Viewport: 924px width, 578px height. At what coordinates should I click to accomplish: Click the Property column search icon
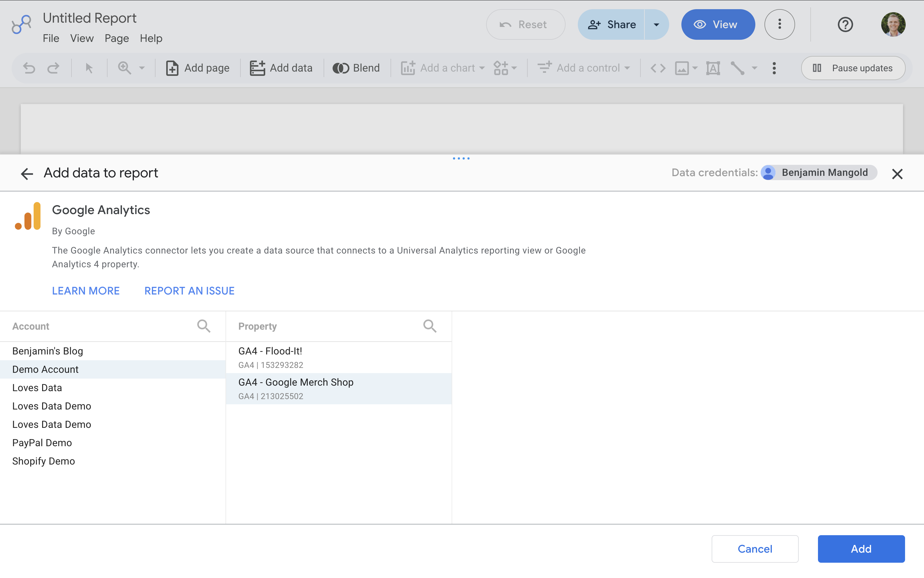tap(430, 326)
